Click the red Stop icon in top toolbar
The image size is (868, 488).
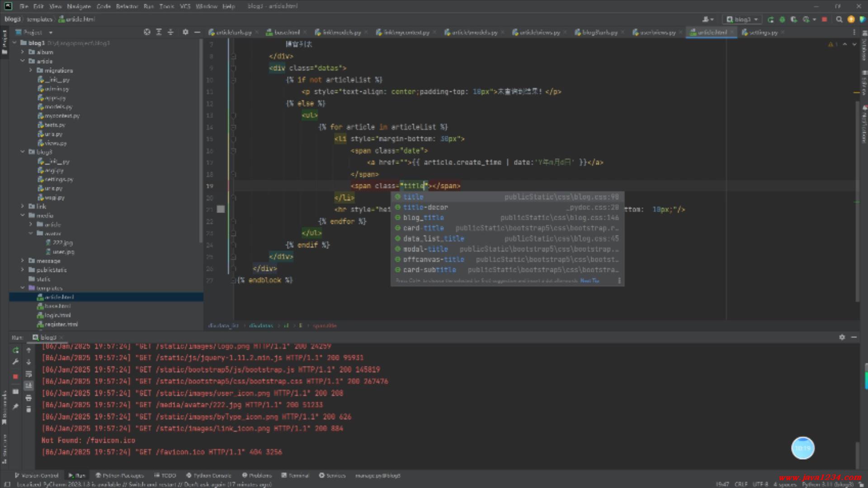tap(824, 19)
